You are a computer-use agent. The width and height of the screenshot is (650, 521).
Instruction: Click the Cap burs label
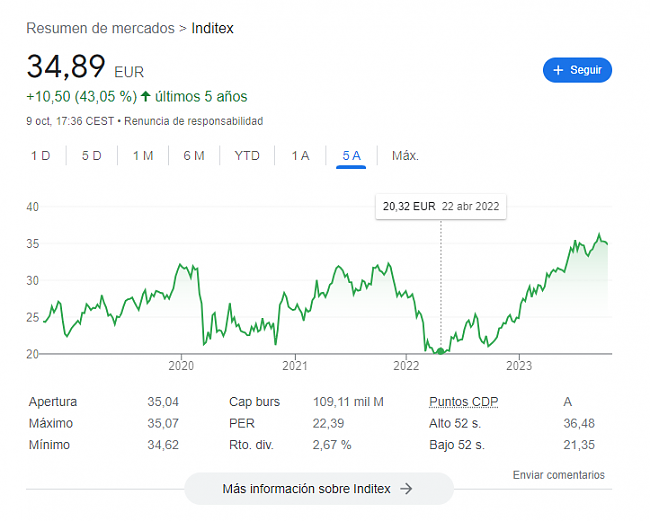point(254,402)
